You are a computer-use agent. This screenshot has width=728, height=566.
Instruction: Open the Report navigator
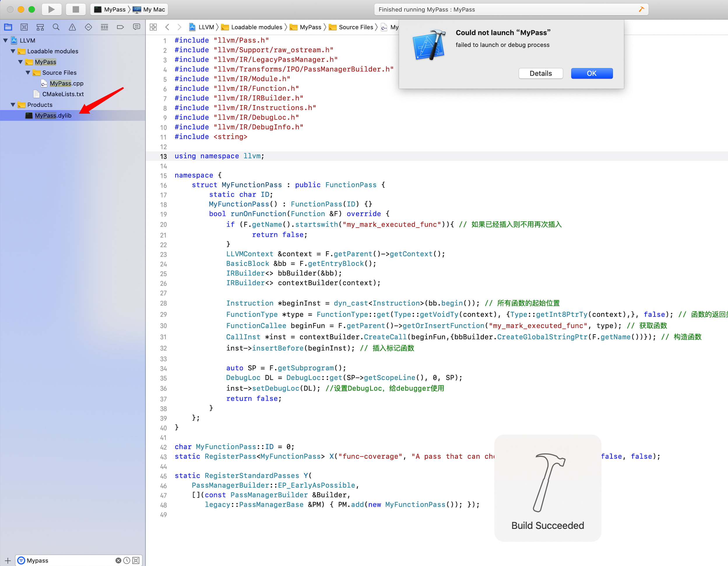pos(136,27)
